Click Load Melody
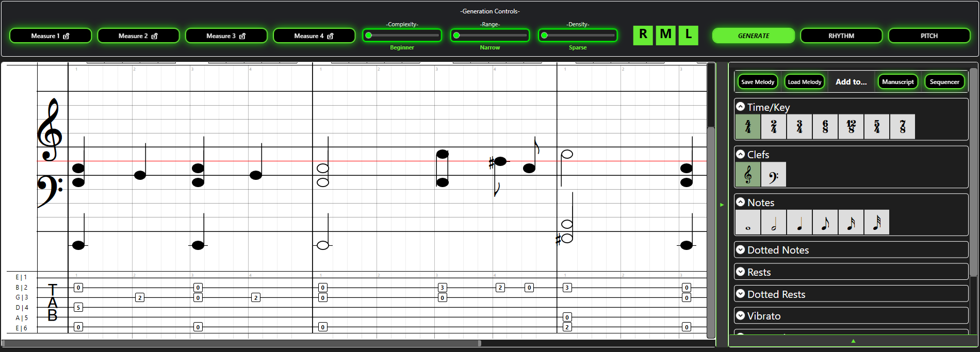The width and height of the screenshot is (980, 352). pyautogui.click(x=805, y=82)
